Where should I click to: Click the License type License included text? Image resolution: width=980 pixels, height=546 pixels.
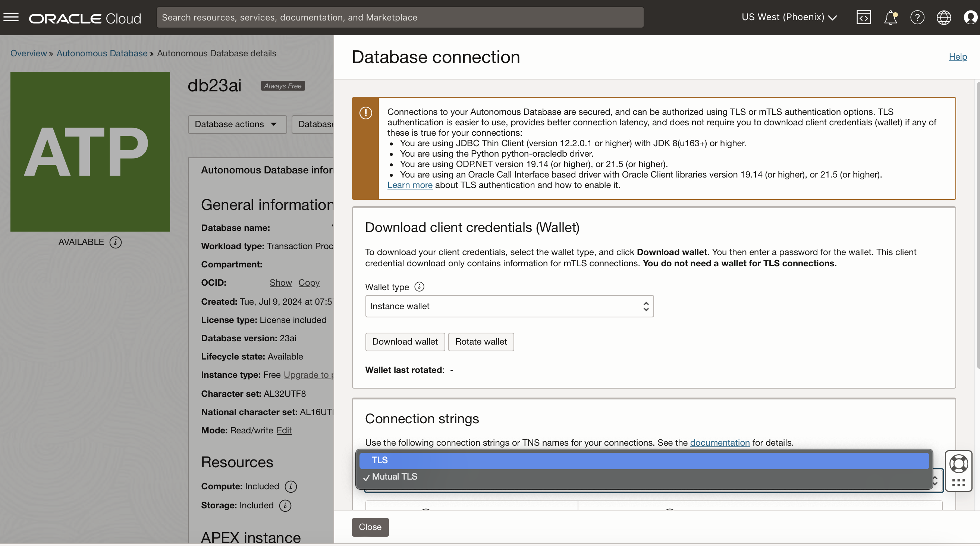coord(264,320)
